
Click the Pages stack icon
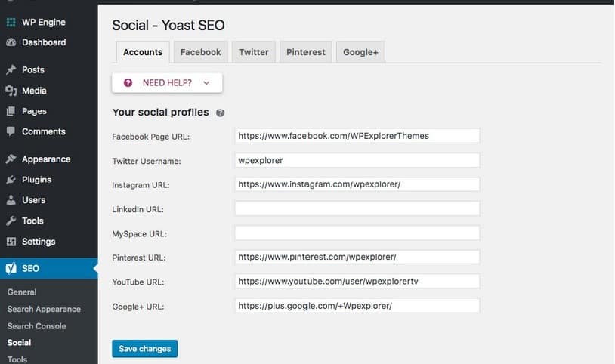click(11, 111)
